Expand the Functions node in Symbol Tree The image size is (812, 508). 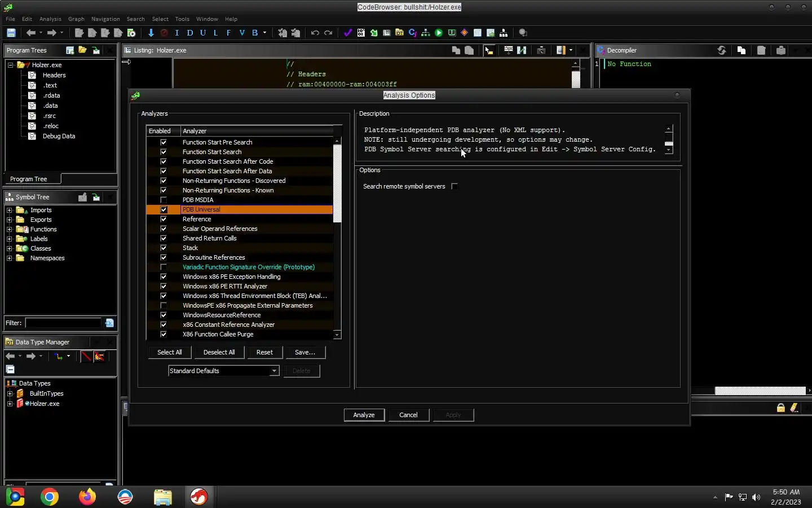(10, 229)
